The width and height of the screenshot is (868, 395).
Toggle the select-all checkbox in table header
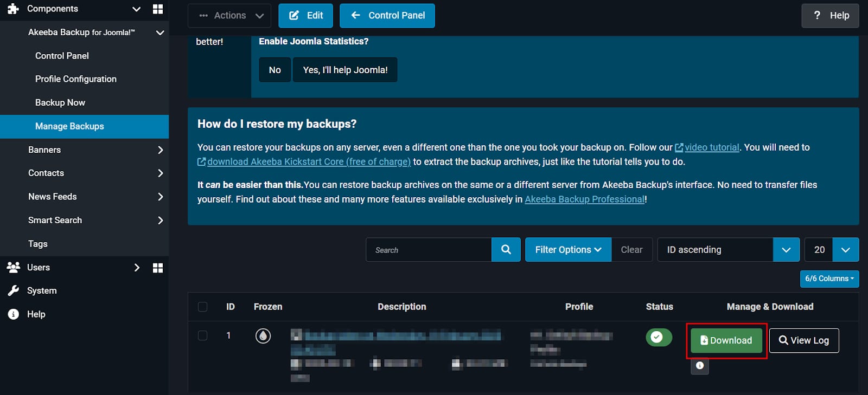[x=202, y=307]
